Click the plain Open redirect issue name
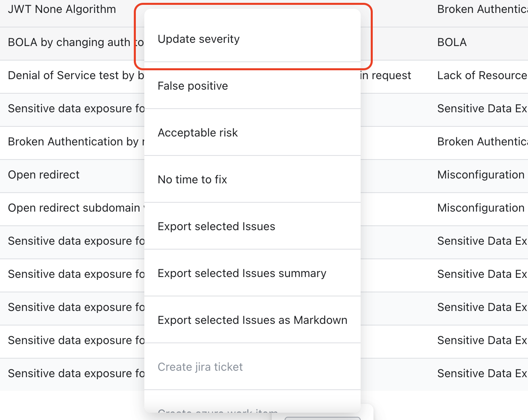The image size is (528, 420). click(x=44, y=175)
